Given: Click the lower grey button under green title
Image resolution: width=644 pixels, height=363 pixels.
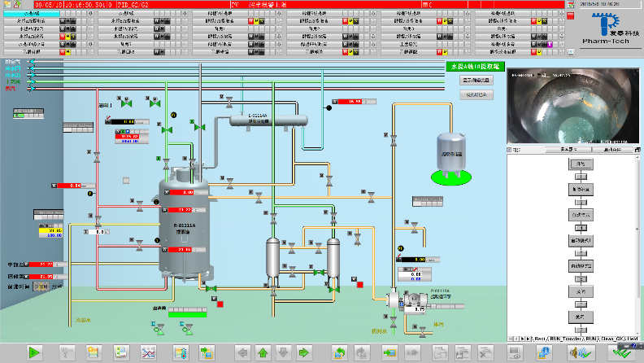Looking at the screenshot, I should click(477, 95).
